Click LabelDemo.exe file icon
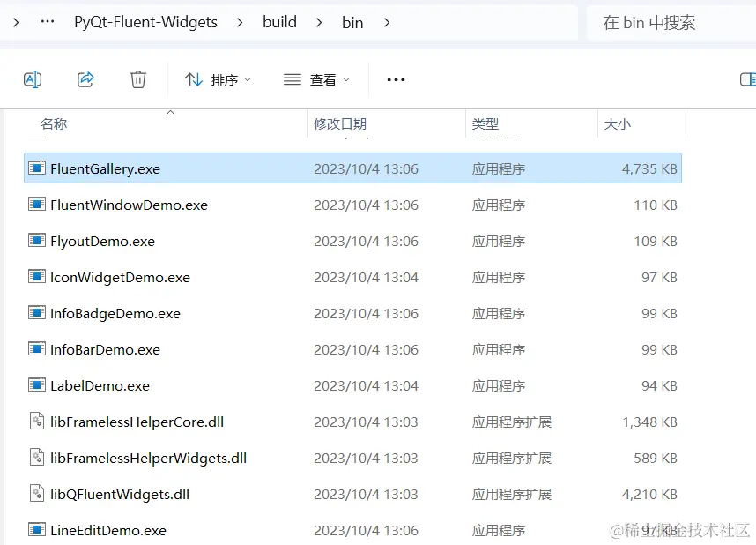756x545 pixels. (x=37, y=385)
